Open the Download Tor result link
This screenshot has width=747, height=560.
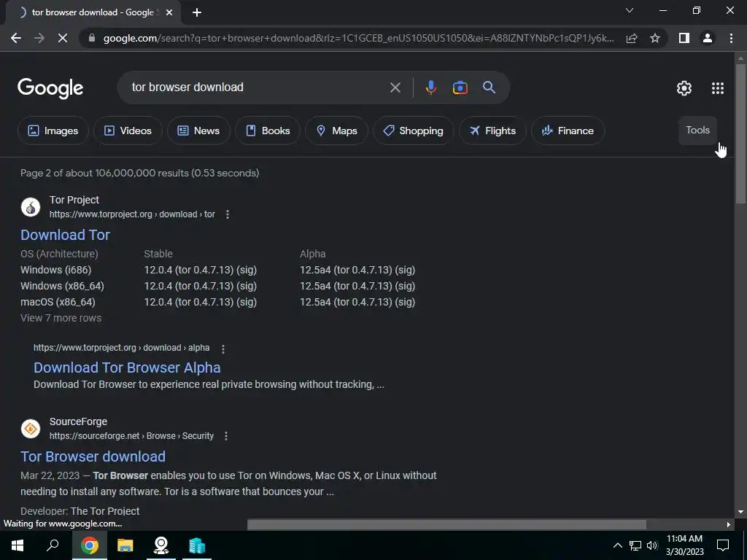(65, 235)
